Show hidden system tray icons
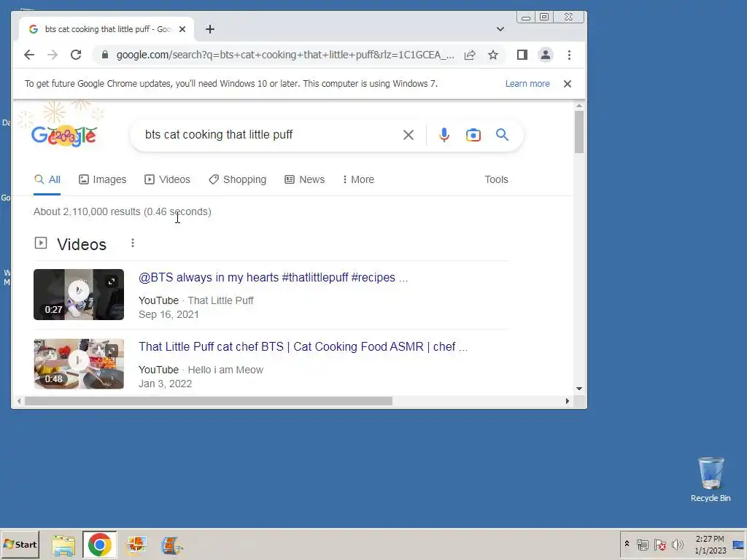This screenshot has height=560, width=747. (x=627, y=544)
